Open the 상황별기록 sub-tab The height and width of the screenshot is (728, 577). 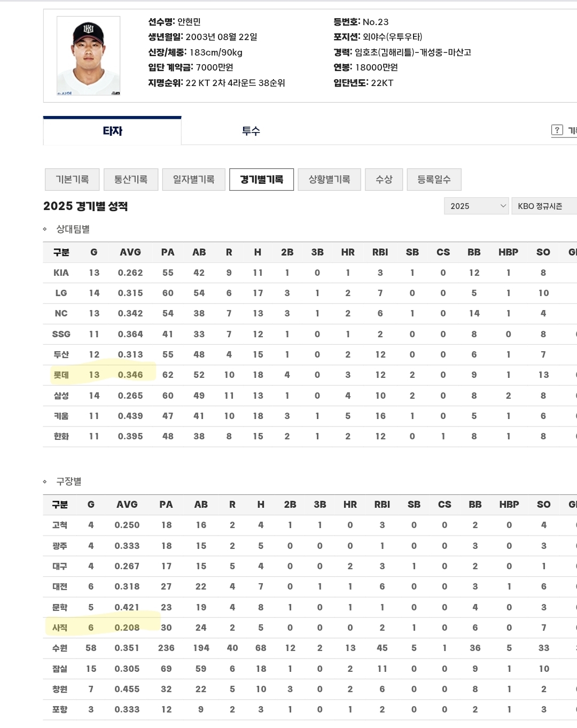pos(329,180)
